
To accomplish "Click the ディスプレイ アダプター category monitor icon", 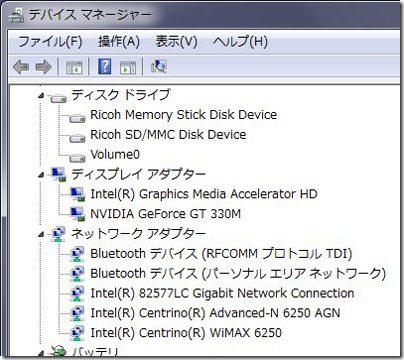I will click(59, 174).
